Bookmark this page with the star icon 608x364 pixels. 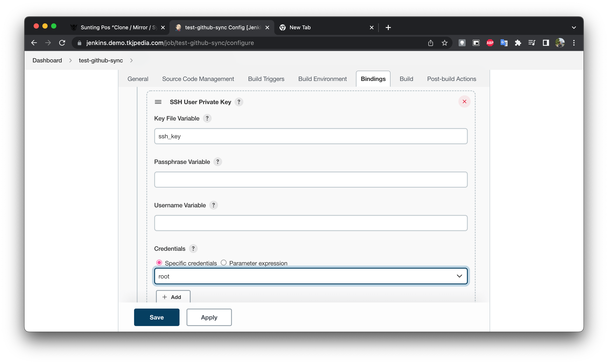point(444,43)
